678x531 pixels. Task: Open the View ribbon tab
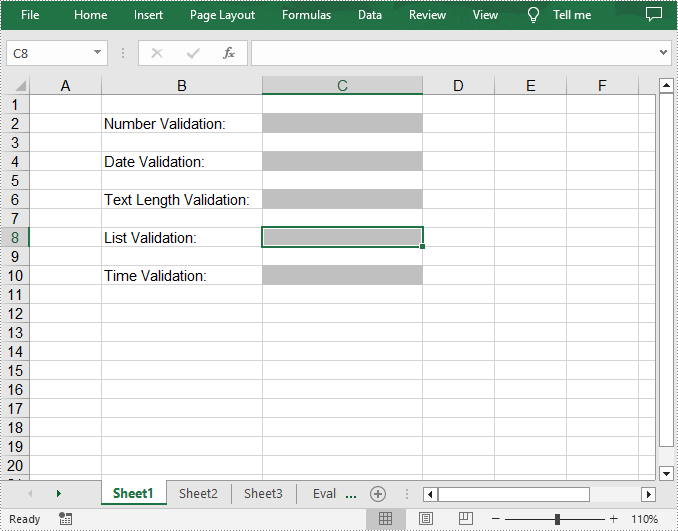point(485,15)
